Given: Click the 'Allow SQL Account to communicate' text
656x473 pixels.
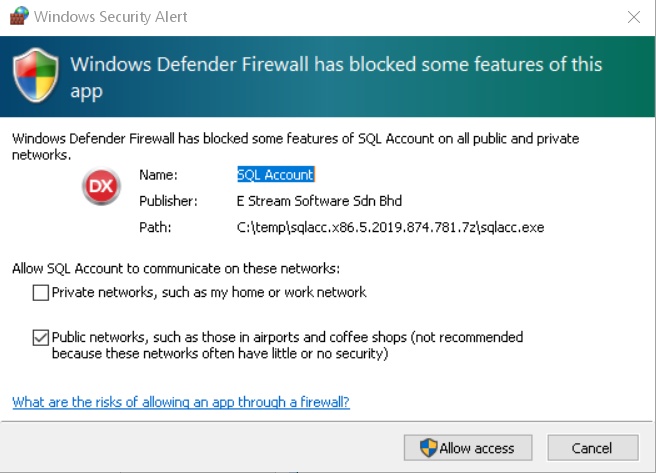Looking at the screenshot, I should pyautogui.click(x=176, y=268).
